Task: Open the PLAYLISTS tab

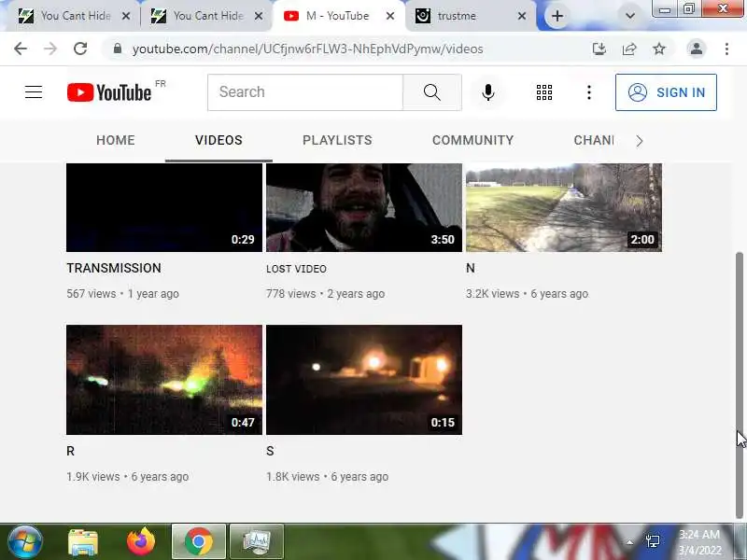Action: click(337, 140)
